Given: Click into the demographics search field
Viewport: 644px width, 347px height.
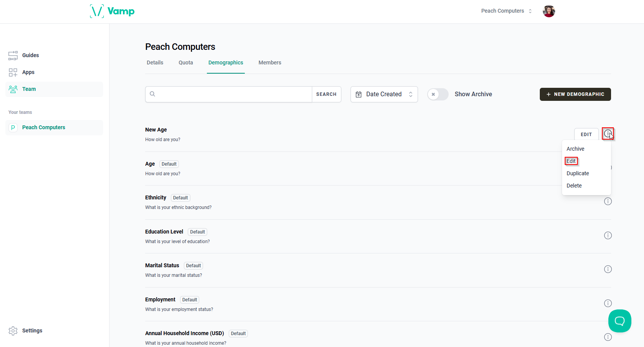Looking at the screenshot, I should [x=229, y=94].
